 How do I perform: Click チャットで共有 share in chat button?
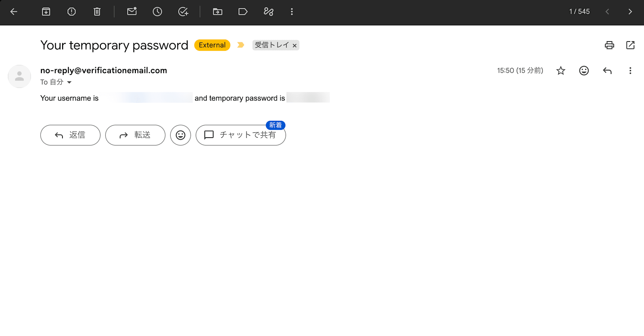coord(241,135)
